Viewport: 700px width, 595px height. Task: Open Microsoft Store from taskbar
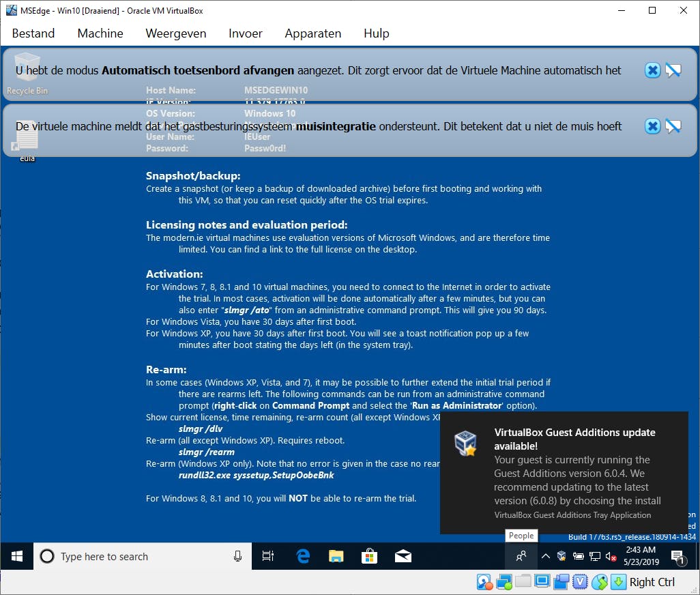pos(369,556)
